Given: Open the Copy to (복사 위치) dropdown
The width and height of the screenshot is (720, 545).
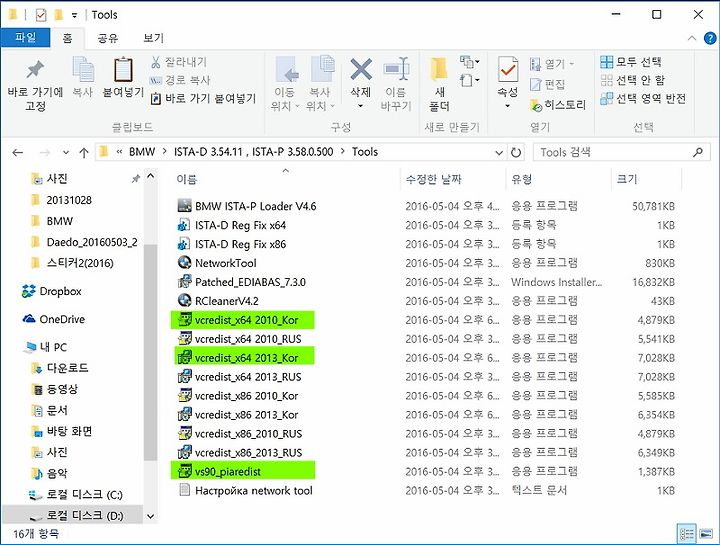Looking at the screenshot, I should point(320,84).
